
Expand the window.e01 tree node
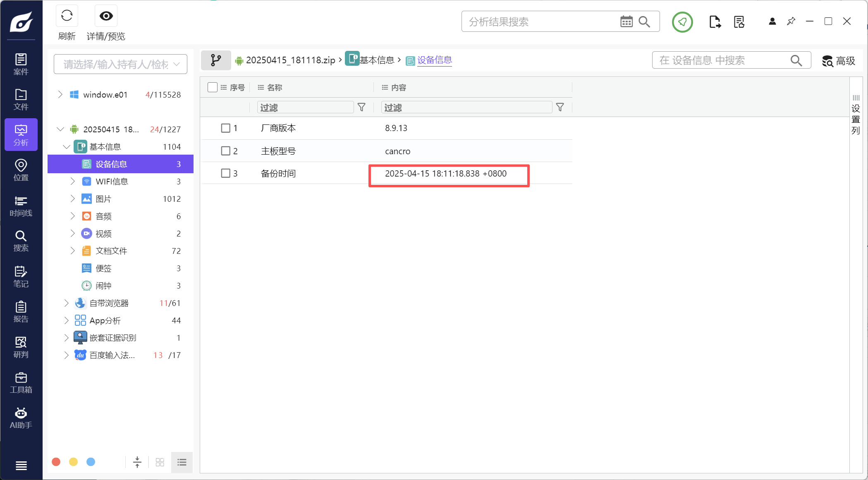pyautogui.click(x=60, y=95)
